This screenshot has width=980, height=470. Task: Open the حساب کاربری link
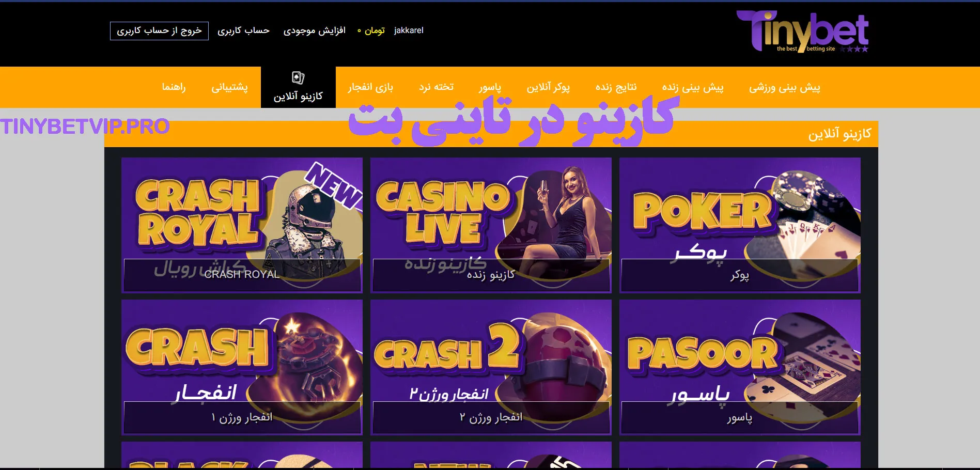tap(243, 30)
